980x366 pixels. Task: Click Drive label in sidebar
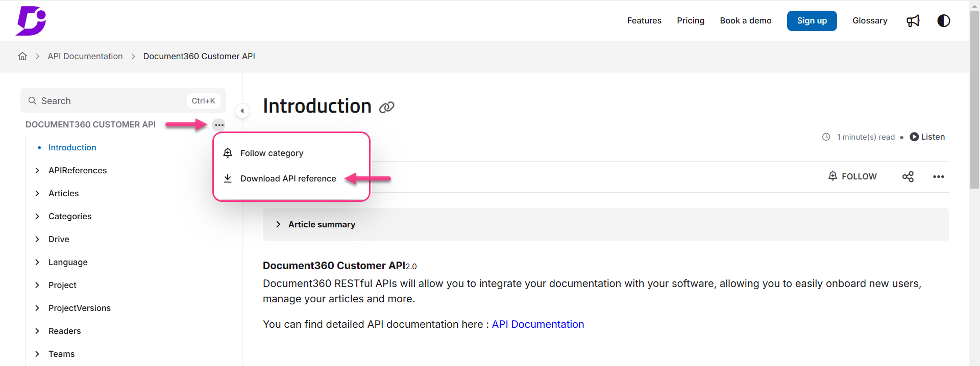click(59, 239)
